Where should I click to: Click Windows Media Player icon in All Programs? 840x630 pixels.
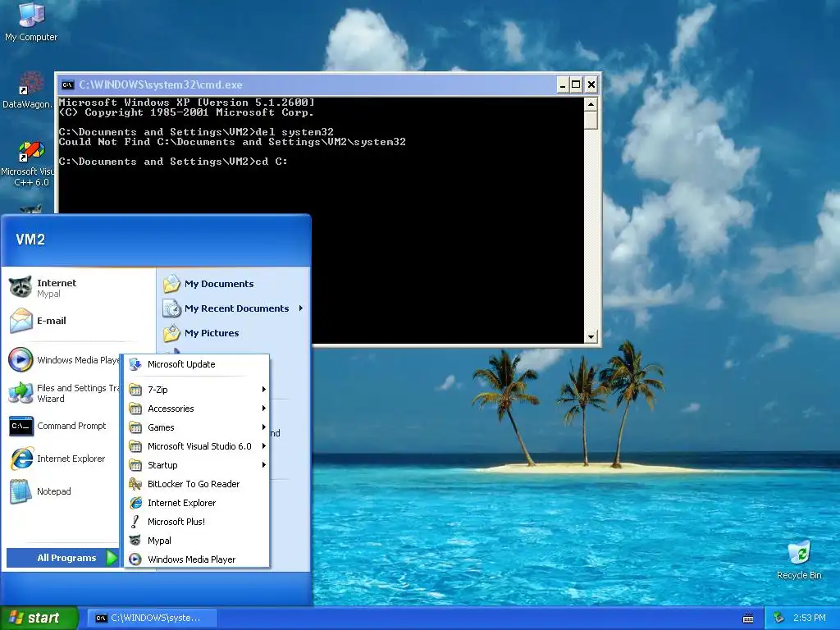[135, 559]
